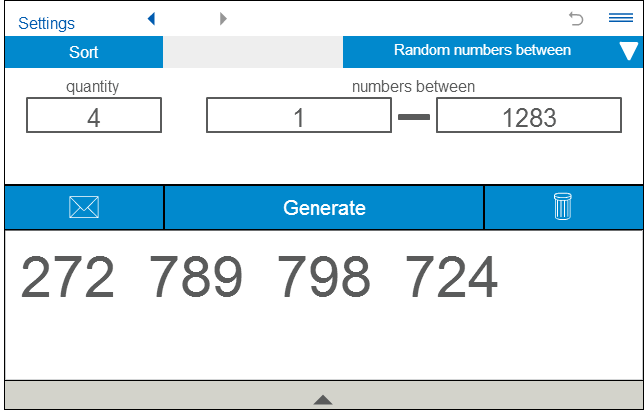The image size is (644, 413).
Task: Open the Settings link
Action: 46,22
